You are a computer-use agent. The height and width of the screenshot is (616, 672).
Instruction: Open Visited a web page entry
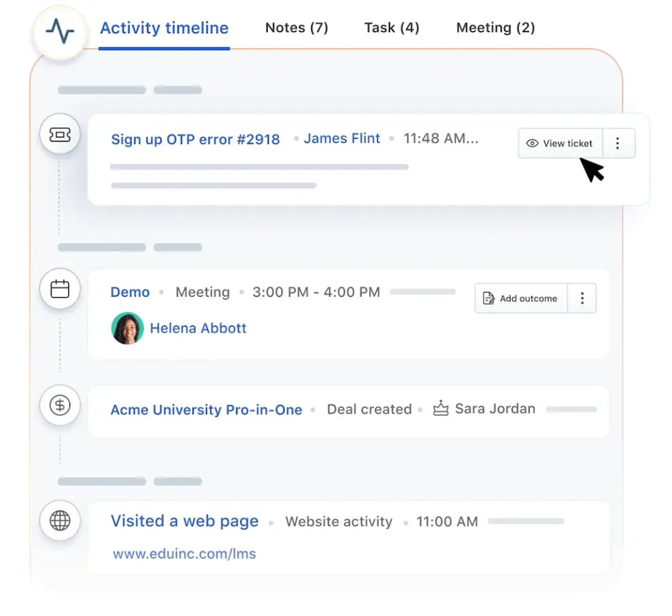[185, 521]
